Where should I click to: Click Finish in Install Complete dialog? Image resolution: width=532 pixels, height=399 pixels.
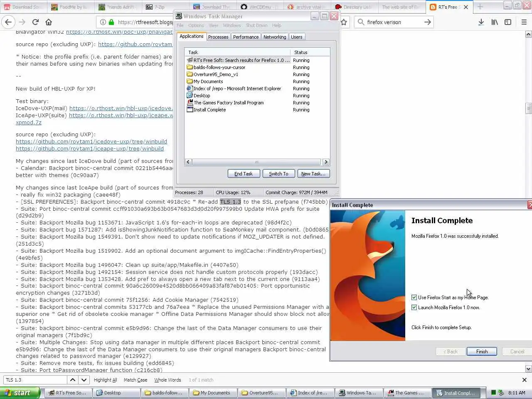tap(482, 352)
